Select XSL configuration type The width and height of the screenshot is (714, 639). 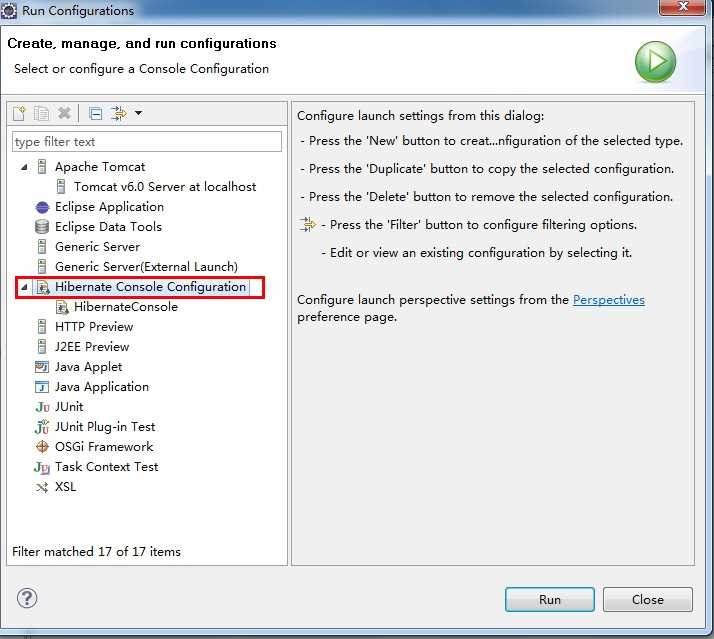(x=66, y=487)
